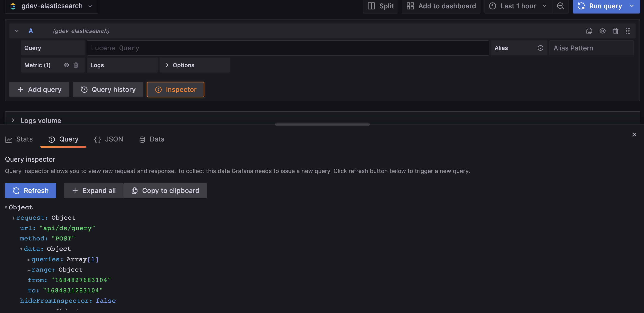The width and height of the screenshot is (644, 313).
Task: Add the query to a dashboard
Action: (441, 6)
